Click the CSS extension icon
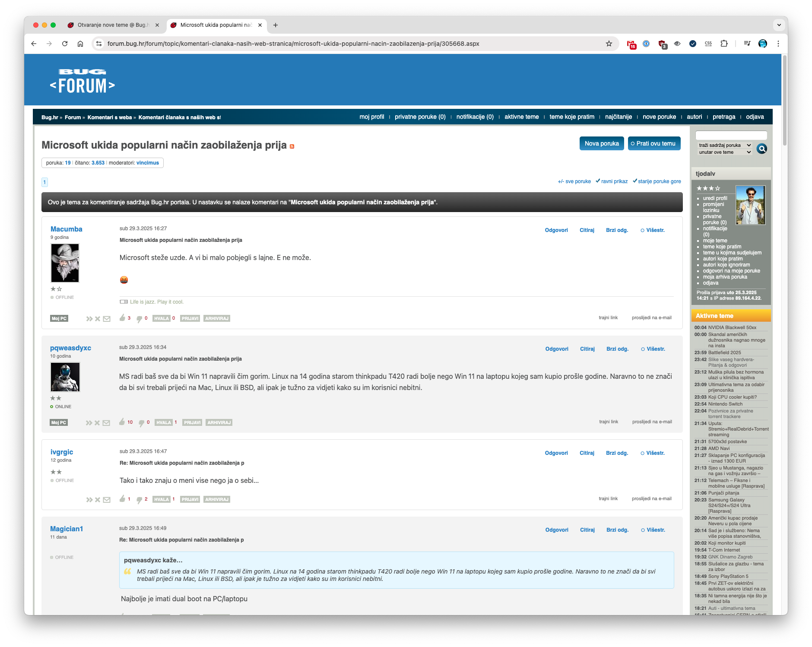 (708, 44)
